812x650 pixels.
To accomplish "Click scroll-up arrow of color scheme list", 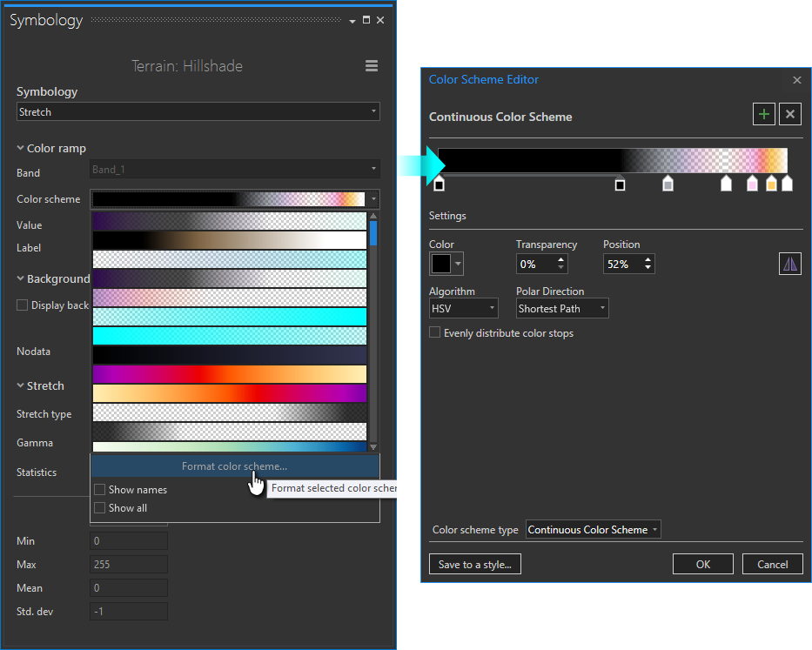I will (x=372, y=216).
